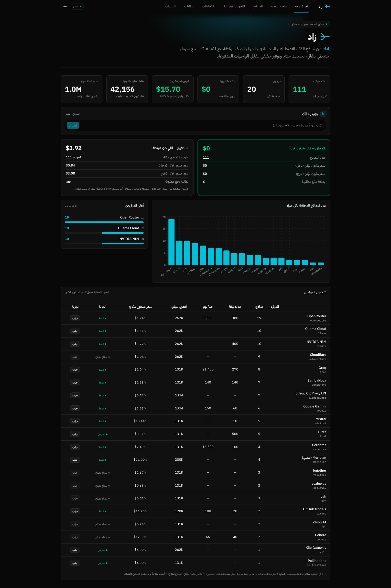Click the $3.92 paid total value
Viewport: 391px width, 588px height.
pyautogui.click(x=74, y=148)
